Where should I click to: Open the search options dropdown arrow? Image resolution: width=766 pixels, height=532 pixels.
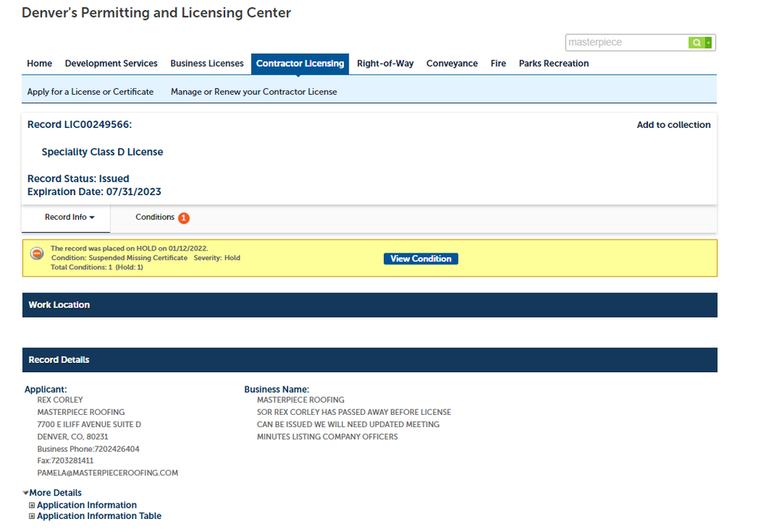pos(709,43)
